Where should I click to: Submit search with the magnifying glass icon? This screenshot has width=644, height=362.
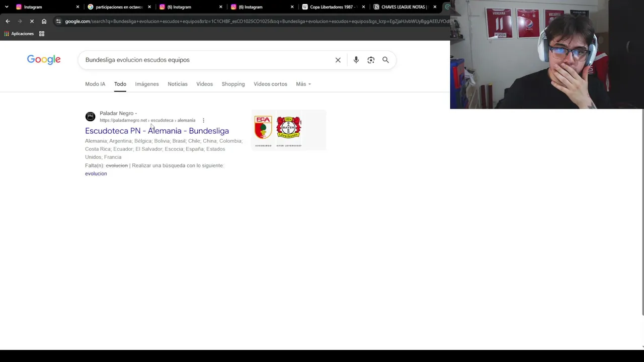[385, 60]
